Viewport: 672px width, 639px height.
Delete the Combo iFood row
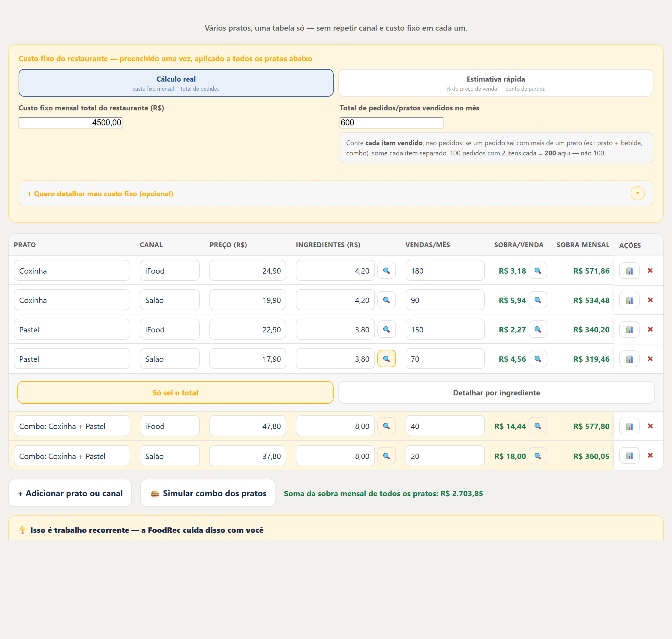point(650,426)
